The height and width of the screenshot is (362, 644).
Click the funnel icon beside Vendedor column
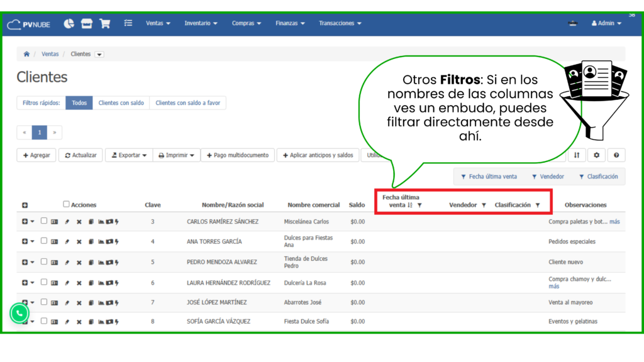tap(484, 205)
